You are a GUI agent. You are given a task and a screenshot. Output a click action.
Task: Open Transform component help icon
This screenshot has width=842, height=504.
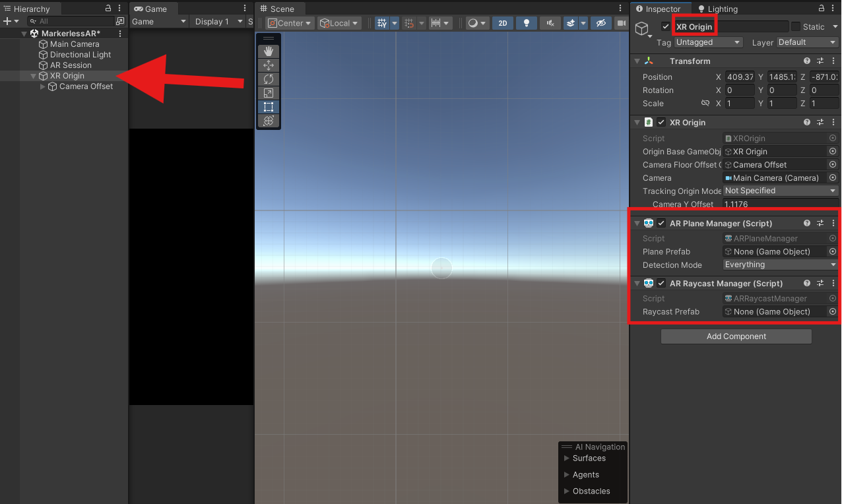click(807, 61)
